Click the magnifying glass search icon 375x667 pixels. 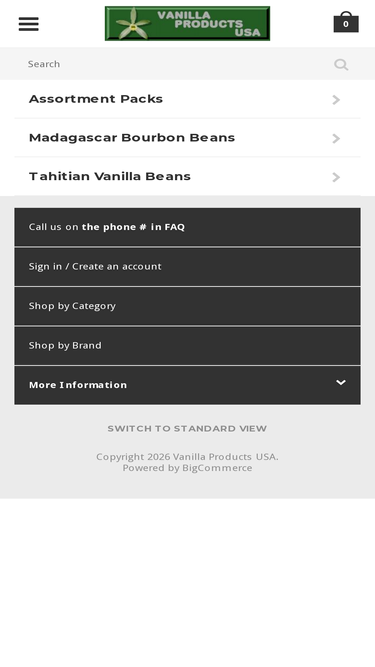(341, 64)
